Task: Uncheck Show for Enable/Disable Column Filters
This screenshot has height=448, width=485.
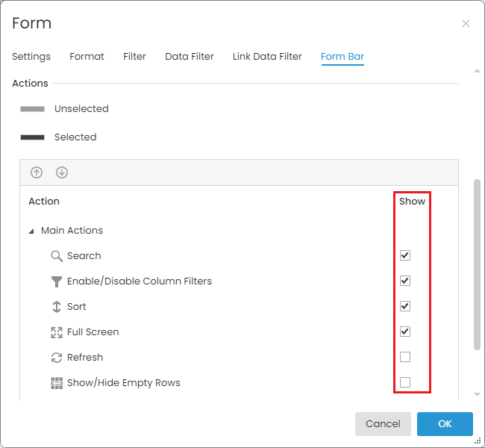Action: [x=405, y=281]
